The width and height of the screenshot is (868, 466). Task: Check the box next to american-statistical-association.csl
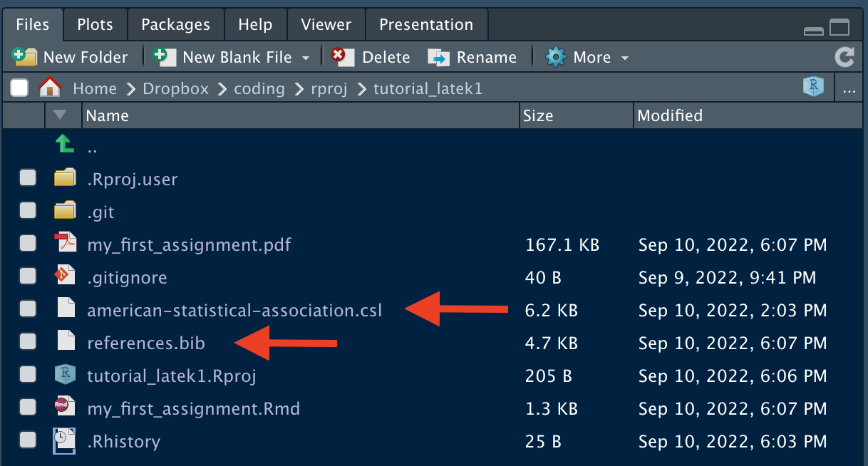tap(28, 309)
